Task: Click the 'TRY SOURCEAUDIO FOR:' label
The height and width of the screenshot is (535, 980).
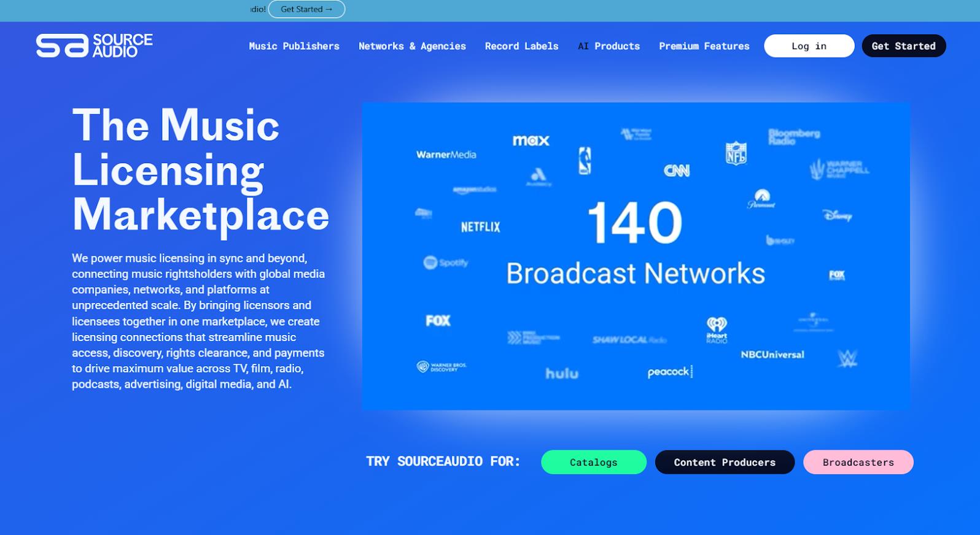Action: tap(443, 461)
